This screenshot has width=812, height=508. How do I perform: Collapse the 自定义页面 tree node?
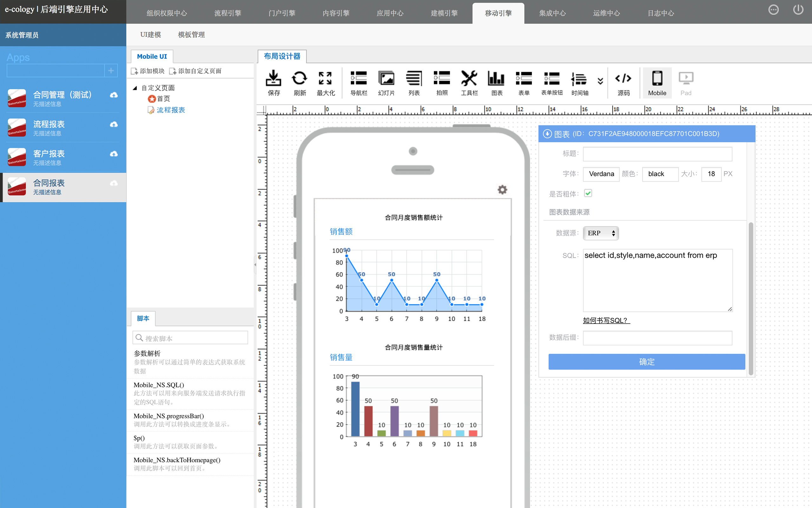coord(135,88)
